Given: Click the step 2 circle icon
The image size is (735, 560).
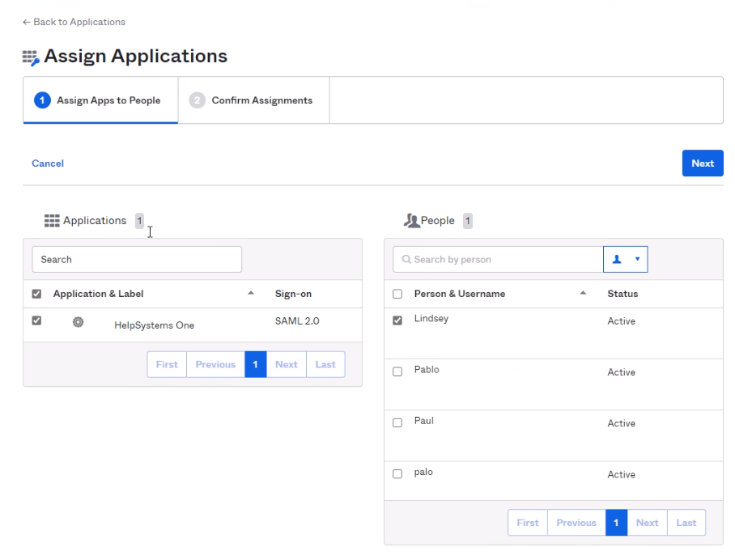Looking at the screenshot, I should pyautogui.click(x=196, y=100).
